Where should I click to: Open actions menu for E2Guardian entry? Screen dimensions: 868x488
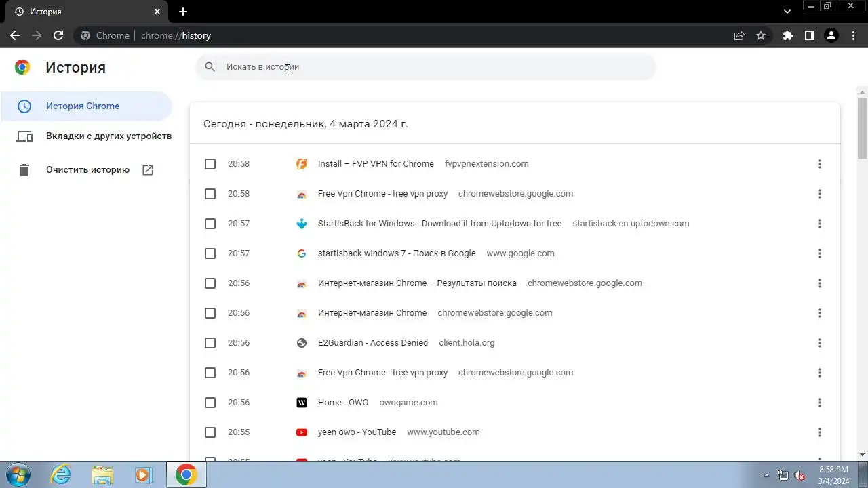coord(819,343)
